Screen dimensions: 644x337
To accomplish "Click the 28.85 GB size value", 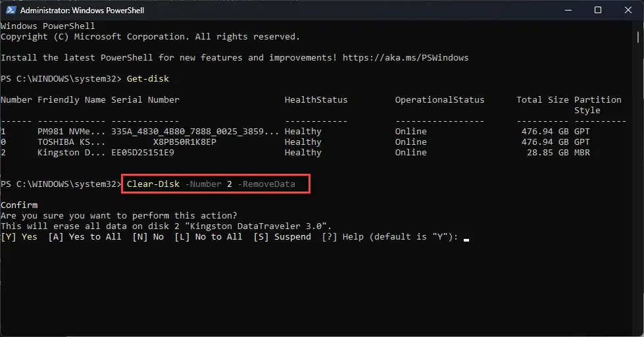I will click(x=548, y=153).
